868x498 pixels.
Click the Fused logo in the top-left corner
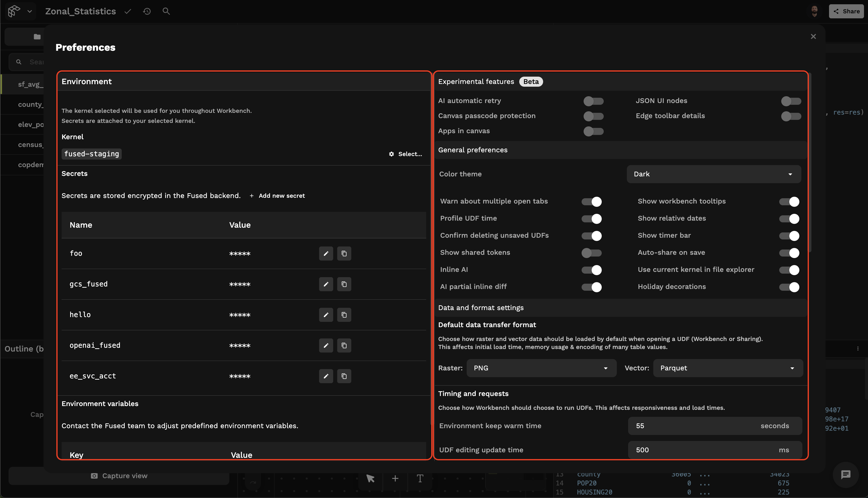13,11
